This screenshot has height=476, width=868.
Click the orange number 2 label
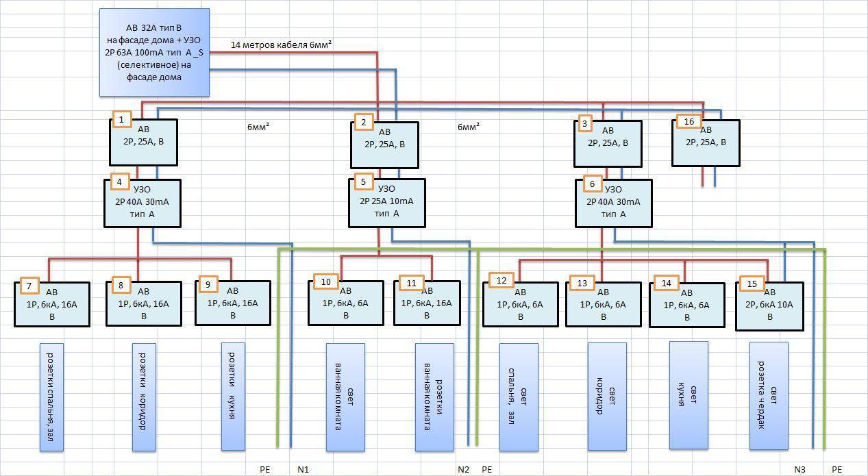point(364,123)
